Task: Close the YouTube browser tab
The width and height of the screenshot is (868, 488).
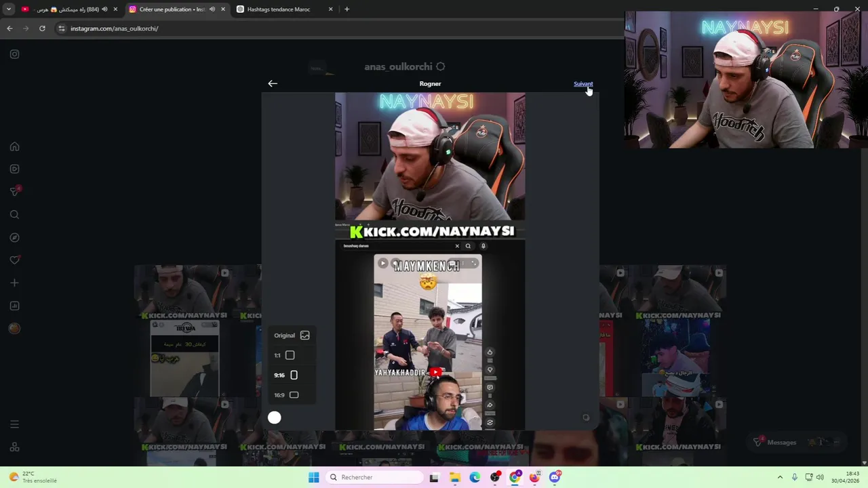Action: point(115,9)
